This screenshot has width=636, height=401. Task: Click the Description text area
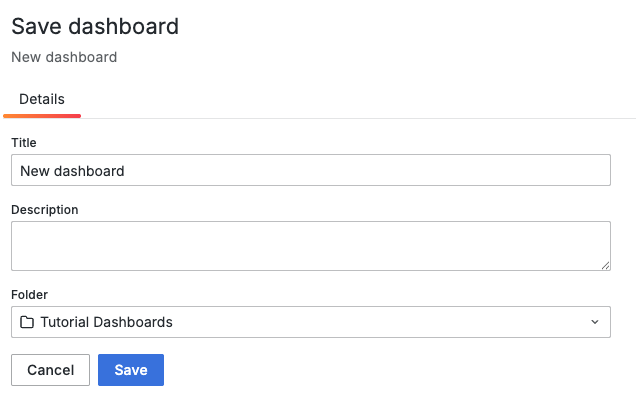click(x=310, y=245)
